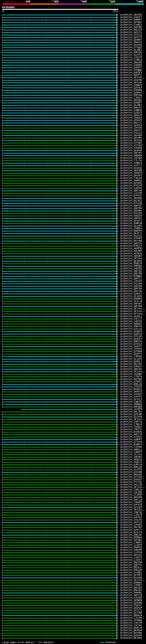146x644 pixels.
Task: Click the cyan ~100% identity legend segment
Action: coord(130,4)
